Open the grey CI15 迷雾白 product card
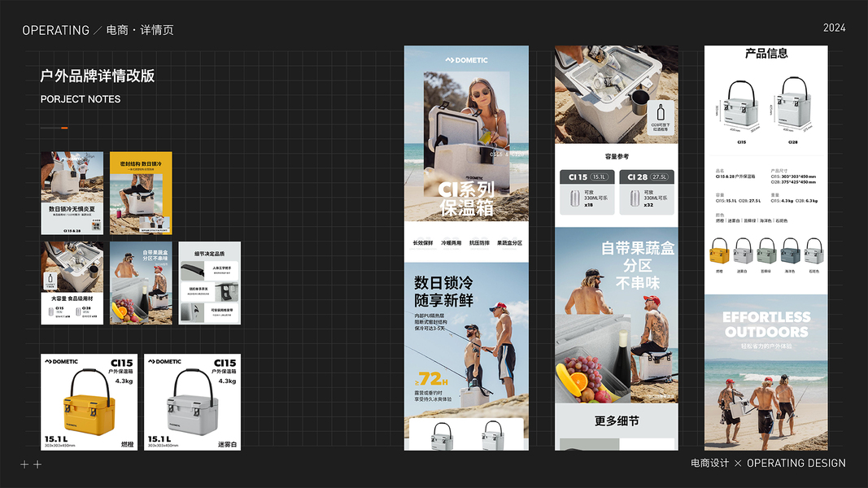This screenshot has width=868, height=488. tap(192, 403)
